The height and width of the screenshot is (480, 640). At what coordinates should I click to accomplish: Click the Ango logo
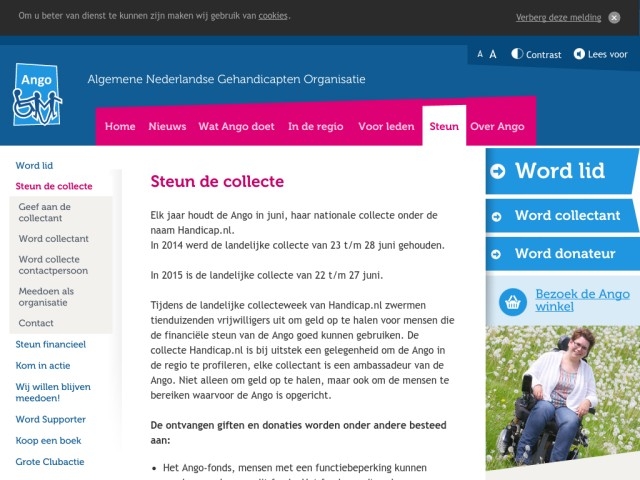pyautogui.click(x=37, y=94)
